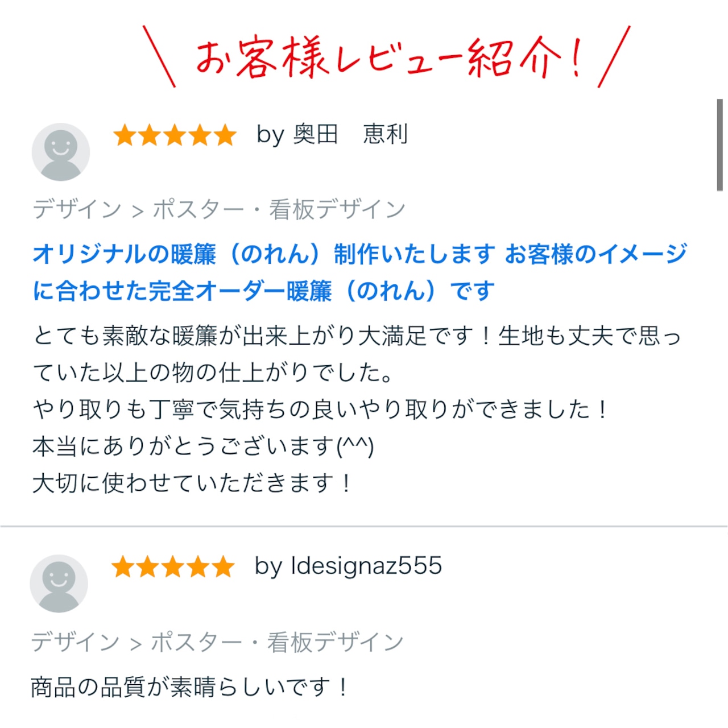Click the vertical scrollbar thumb

[719, 145]
